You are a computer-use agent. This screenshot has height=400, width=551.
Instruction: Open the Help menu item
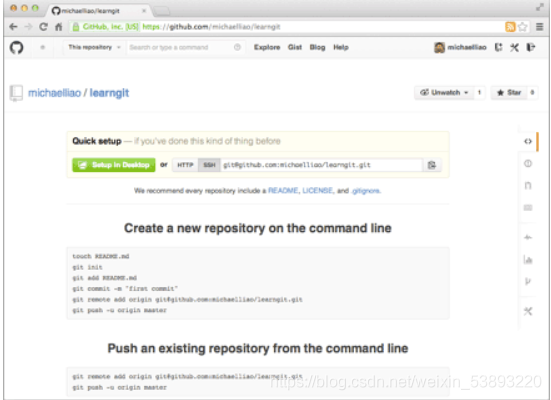coord(341,47)
